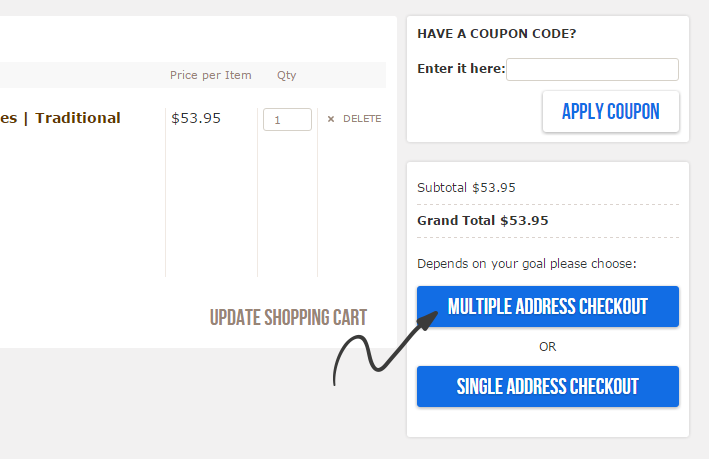Focus the coupon code text box
The width and height of the screenshot is (709, 459).
click(593, 69)
